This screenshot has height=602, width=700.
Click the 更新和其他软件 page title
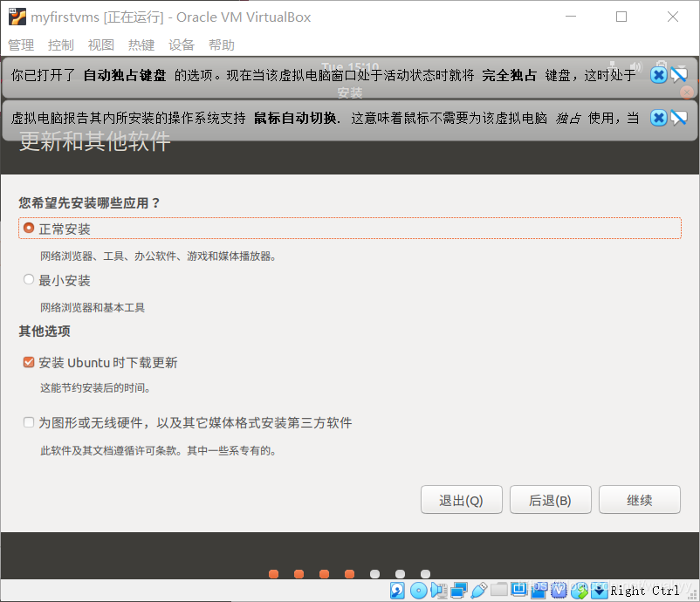click(95, 141)
